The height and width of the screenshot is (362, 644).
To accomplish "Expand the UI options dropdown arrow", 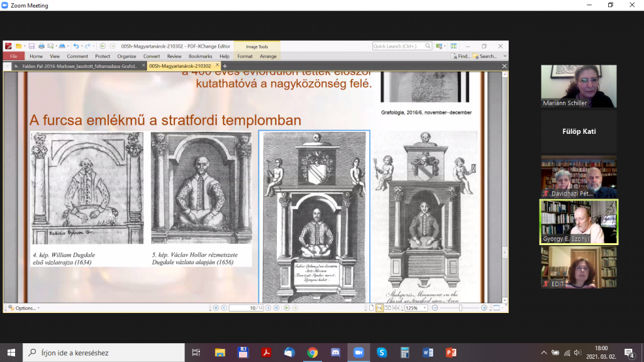I will point(445,47).
